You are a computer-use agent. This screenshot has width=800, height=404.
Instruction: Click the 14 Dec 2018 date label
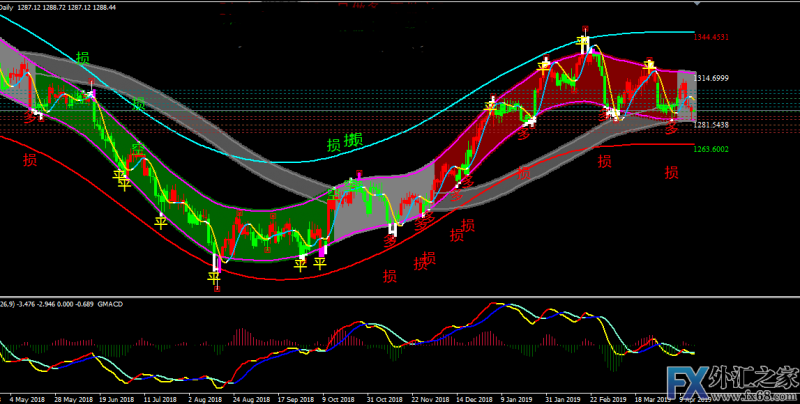(471, 396)
